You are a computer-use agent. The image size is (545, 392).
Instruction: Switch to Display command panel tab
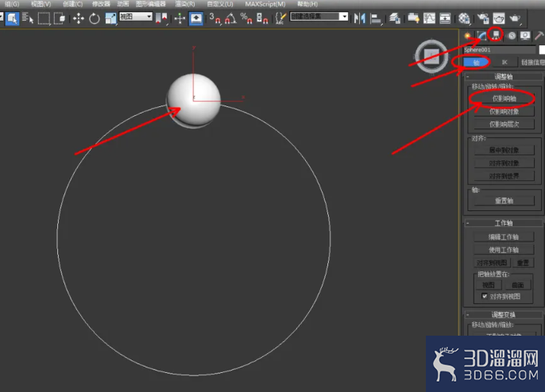[525, 36]
